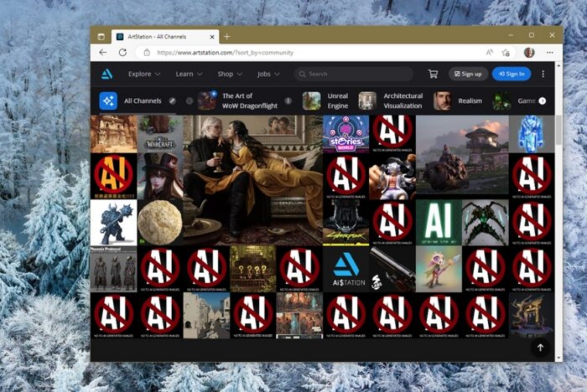
Task: Open the tab actions menu icon
Action: point(101,37)
